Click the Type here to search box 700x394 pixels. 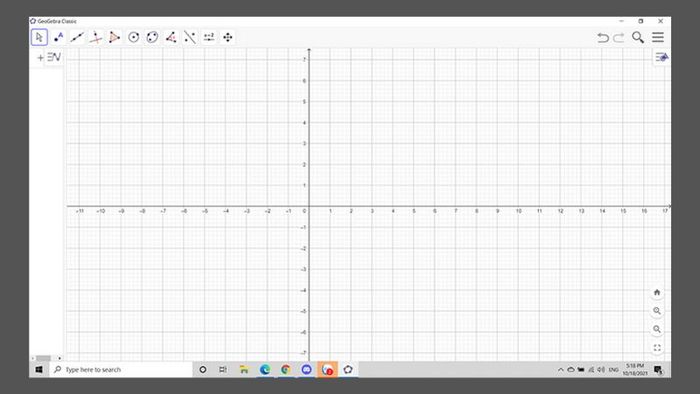[x=121, y=370]
